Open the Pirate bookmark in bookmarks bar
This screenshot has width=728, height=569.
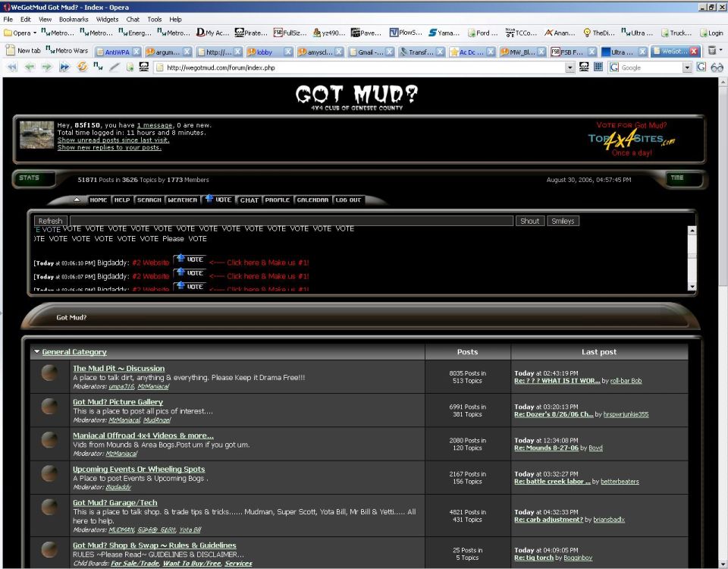tap(251, 33)
